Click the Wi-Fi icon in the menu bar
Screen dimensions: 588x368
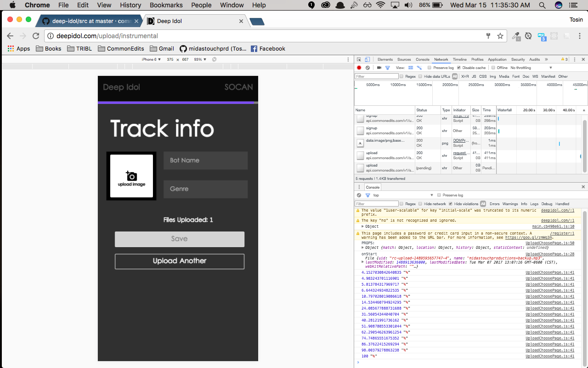click(x=380, y=5)
